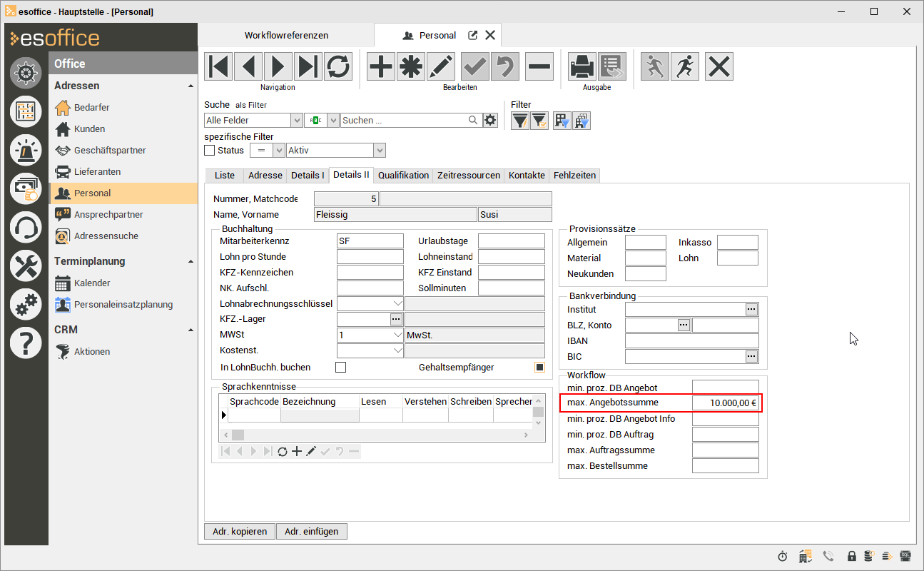Click the Adr. kopieren button
This screenshot has width=924, height=571.
pyautogui.click(x=240, y=531)
